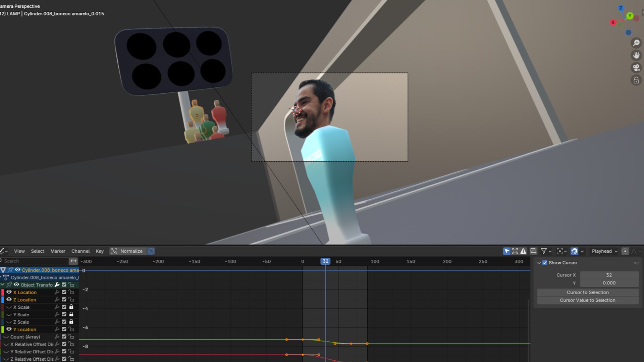Viewport: 644px width, 362px height.
Task: Open the View menu
Action: click(19, 251)
